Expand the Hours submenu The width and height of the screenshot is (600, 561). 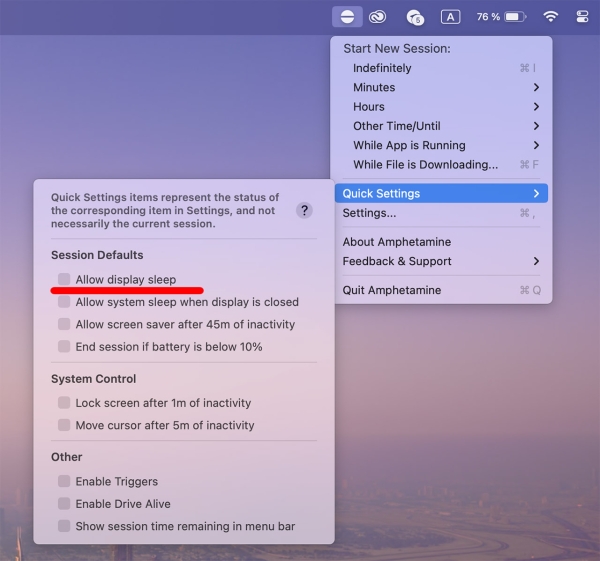[x=441, y=106]
